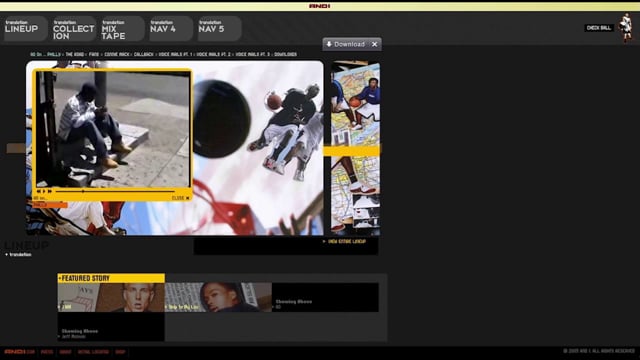Image resolution: width=640 pixels, height=360 pixels.
Task: Open the MIX TAPE navigation tab
Action: tap(122, 29)
